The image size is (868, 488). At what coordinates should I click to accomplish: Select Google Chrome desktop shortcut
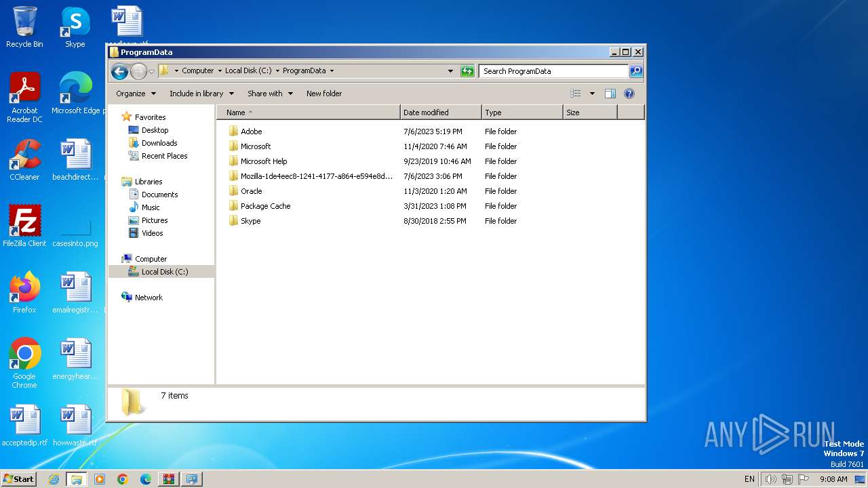pos(24,363)
